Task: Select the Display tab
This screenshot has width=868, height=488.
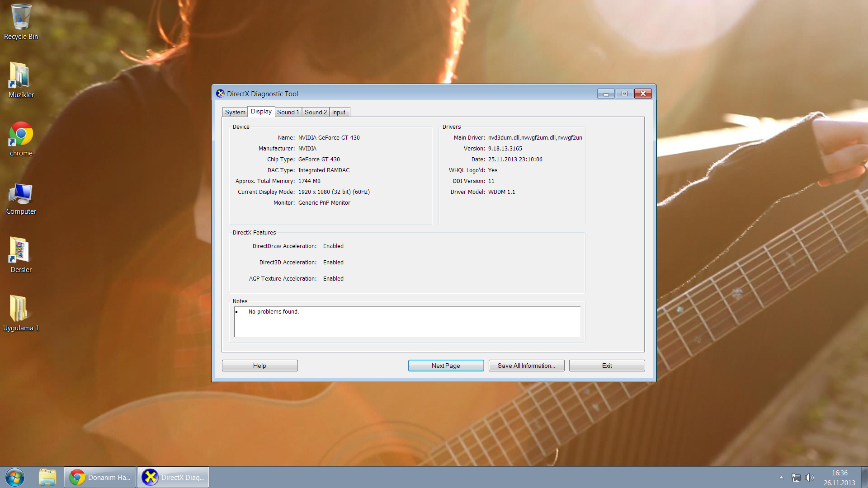Action: click(261, 111)
